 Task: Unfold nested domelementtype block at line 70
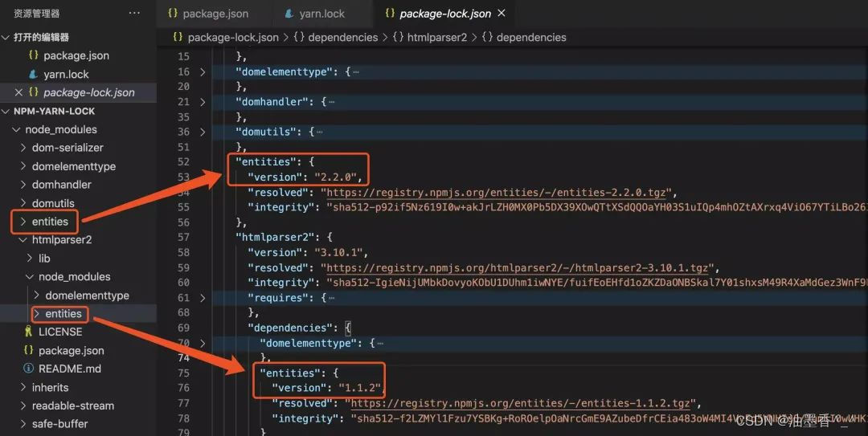[x=202, y=343]
